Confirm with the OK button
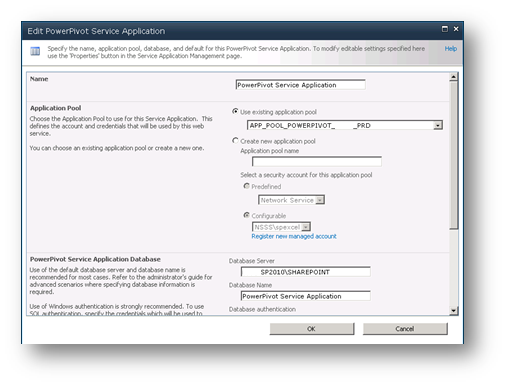 tap(312, 329)
